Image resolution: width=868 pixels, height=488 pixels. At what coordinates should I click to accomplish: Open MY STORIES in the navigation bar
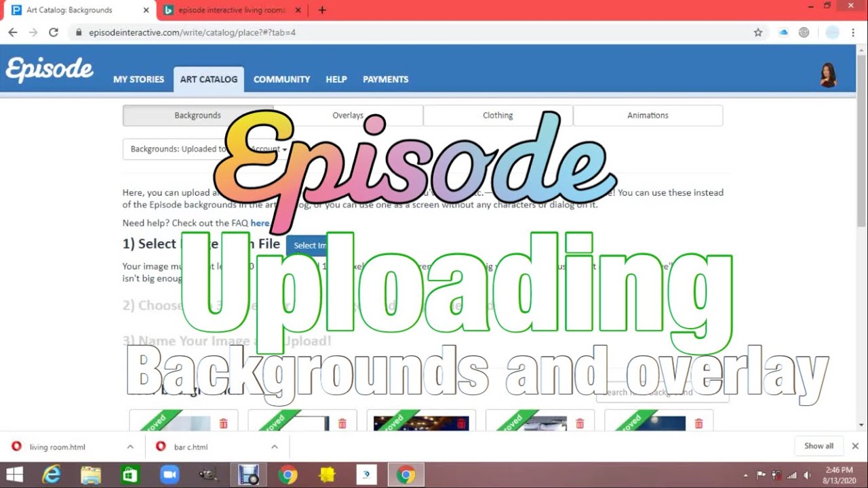click(138, 79)
